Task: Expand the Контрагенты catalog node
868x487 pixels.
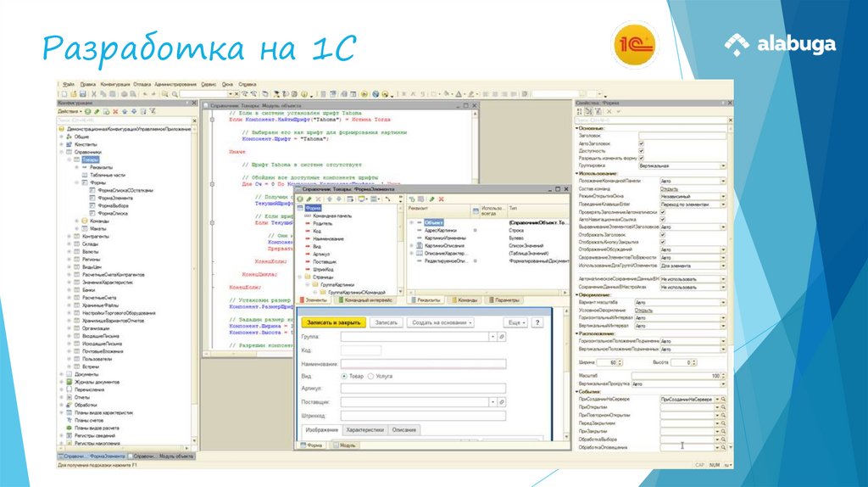Action: [70, 237]
